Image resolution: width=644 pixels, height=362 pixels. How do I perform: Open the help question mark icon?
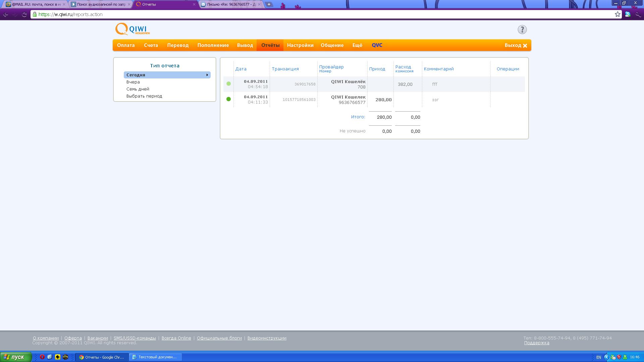coord(522,29)
